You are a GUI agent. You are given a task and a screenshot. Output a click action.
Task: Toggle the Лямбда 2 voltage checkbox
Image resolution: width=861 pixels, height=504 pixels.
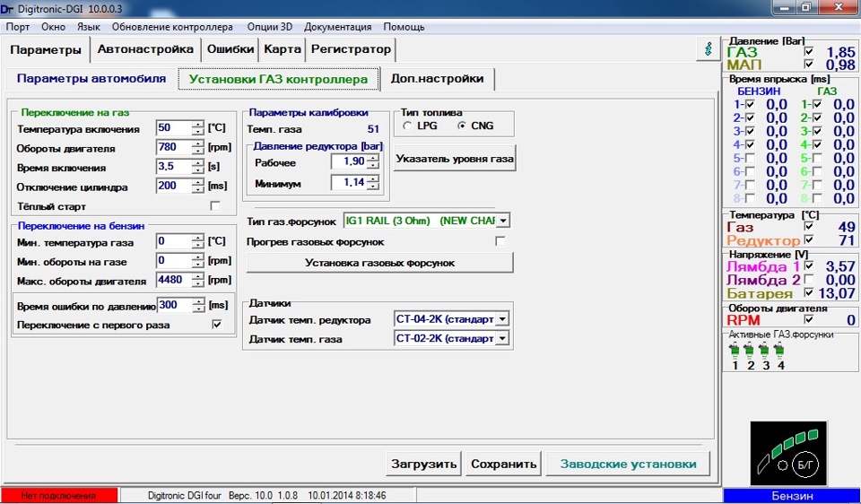[x=808, y=280]
